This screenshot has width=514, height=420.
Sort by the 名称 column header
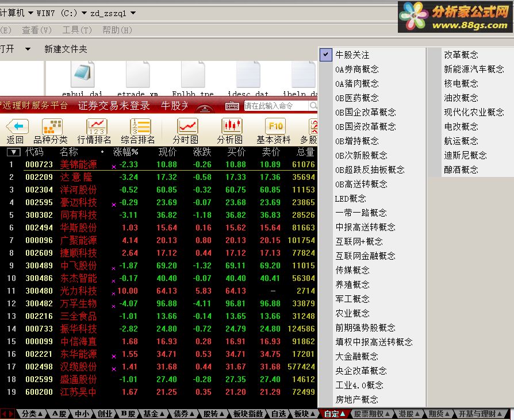coord(69,152)
